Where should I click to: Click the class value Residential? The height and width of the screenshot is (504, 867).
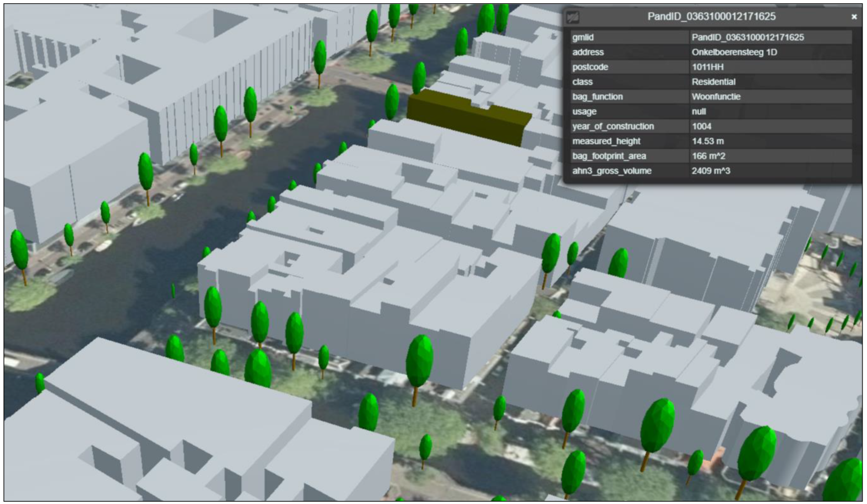tap(713, 82)
